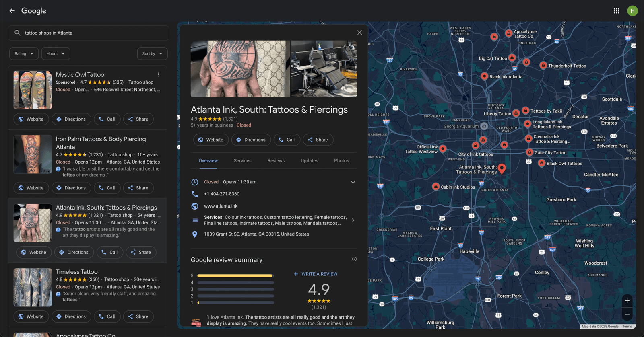This screenshot has height=337, width=644.
Task: Open Website for Mystic Owl Tattoo
Action: 31,119
